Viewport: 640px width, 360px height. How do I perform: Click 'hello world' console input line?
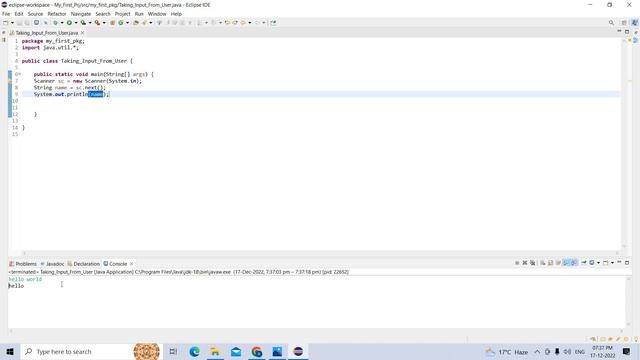click(x=25, y=279)
